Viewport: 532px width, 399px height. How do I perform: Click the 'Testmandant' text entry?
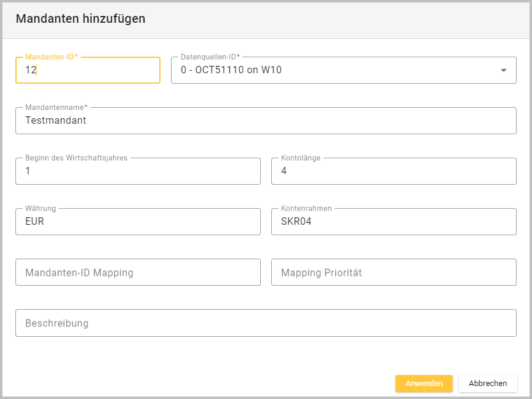(56, 121)
